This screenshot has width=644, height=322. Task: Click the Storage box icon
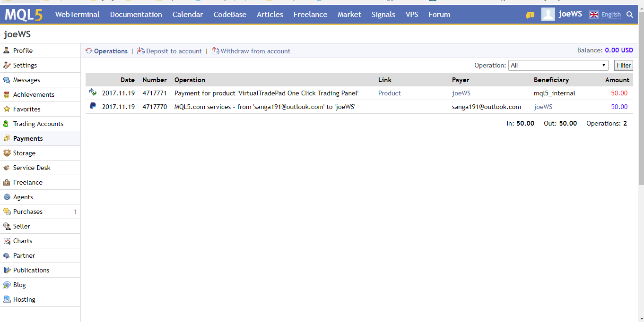coord(7,153)
